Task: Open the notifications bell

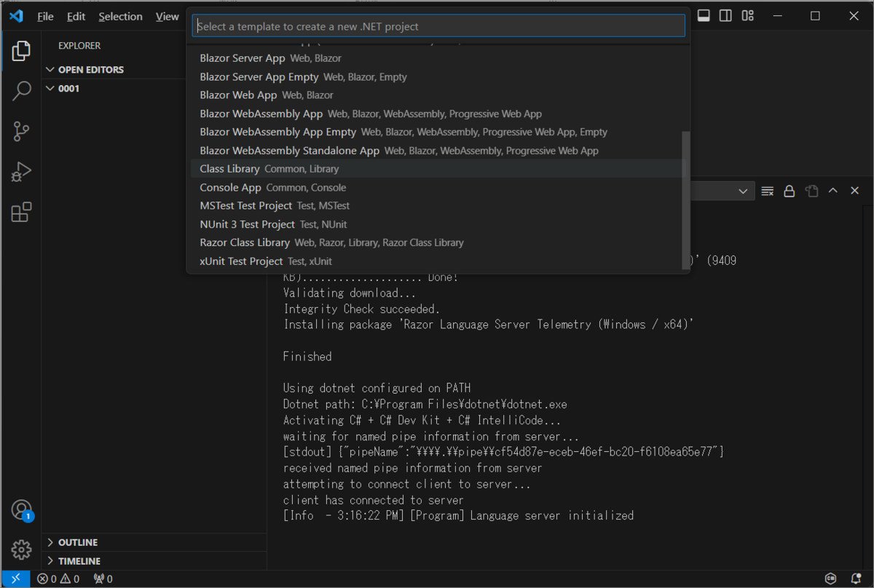Action: pyautogui.click(x=857, y=579)
